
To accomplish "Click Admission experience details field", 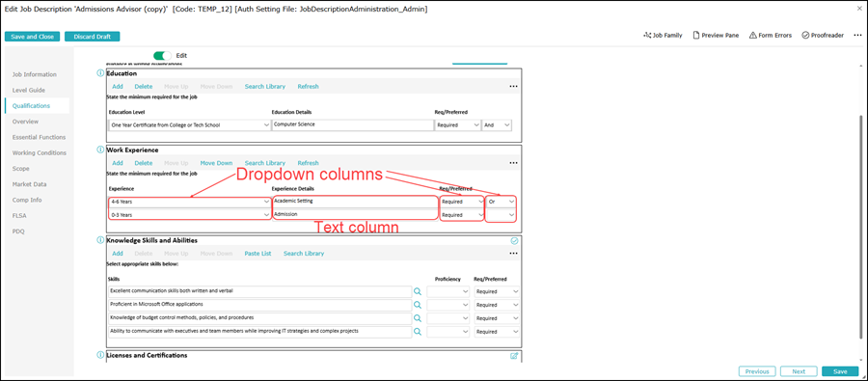I will coord(355,215).
